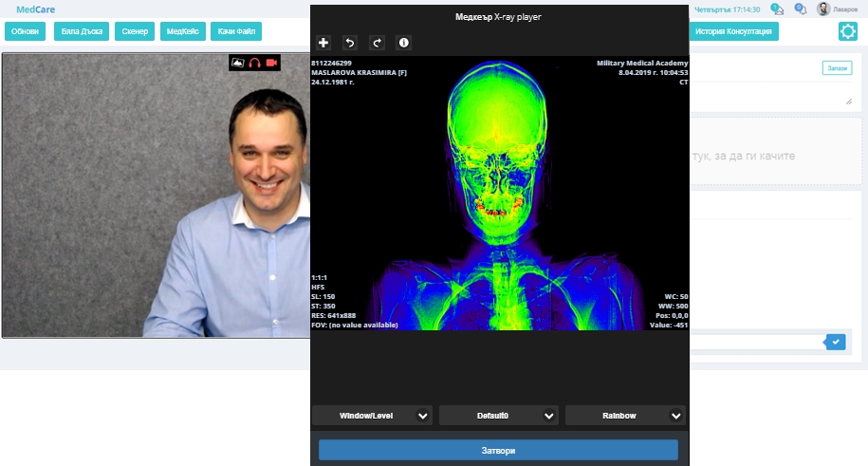The width and height of the screenshot is (868, 466).
Task: Click the Запази button
Action: (x=837, y=68)
